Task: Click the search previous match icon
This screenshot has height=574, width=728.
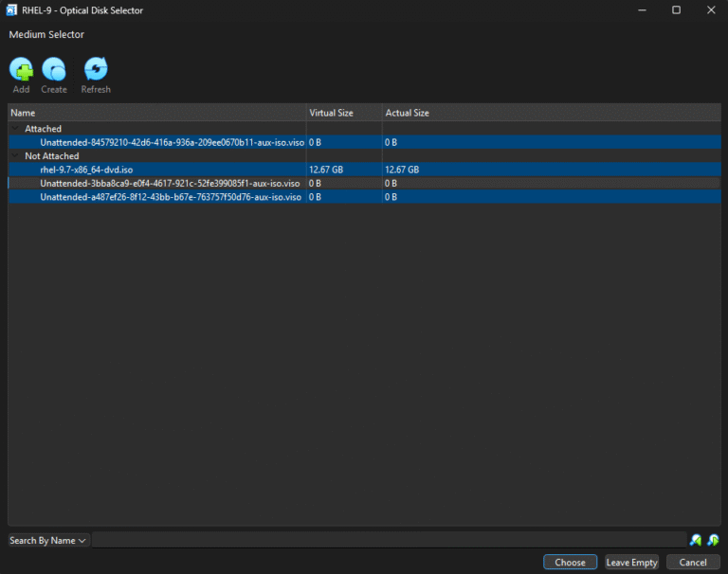Action: [696, 540]
